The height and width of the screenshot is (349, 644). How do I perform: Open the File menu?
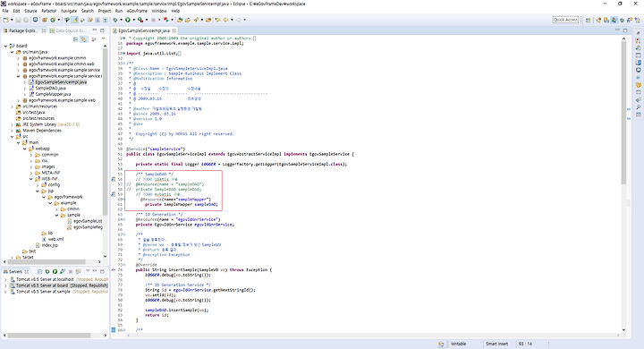[x=5, y=11]
